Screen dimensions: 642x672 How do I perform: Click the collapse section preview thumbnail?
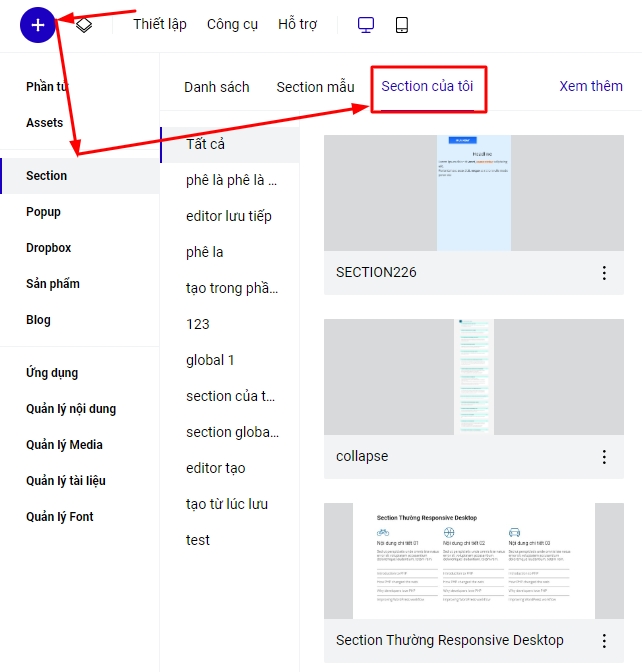tap(472, 376)
